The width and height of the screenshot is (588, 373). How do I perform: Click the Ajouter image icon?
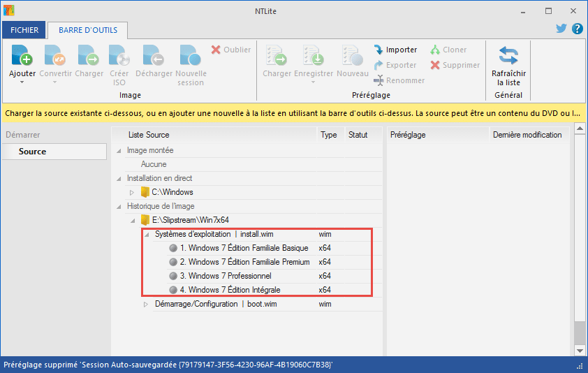[22, 55]
